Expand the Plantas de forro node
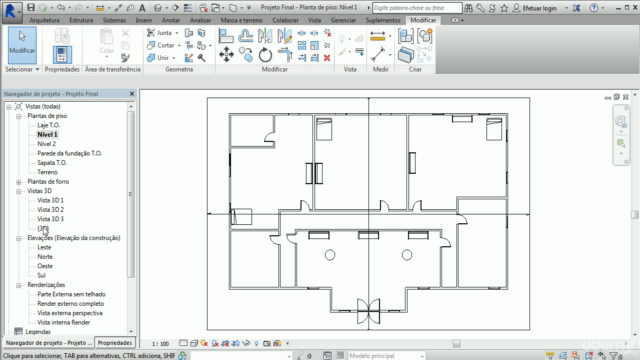Image resolution: width=640 pixels, height=360 pixels. coord(19,182)
